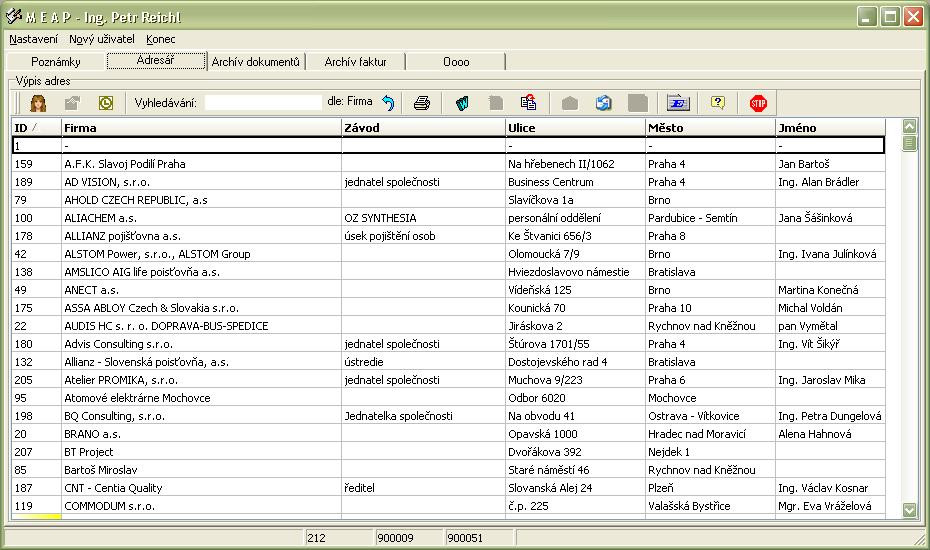Click the OZ SYNTHESIA cell
Image resolution: width=930 pixels, height=550 pixels.
423,218
